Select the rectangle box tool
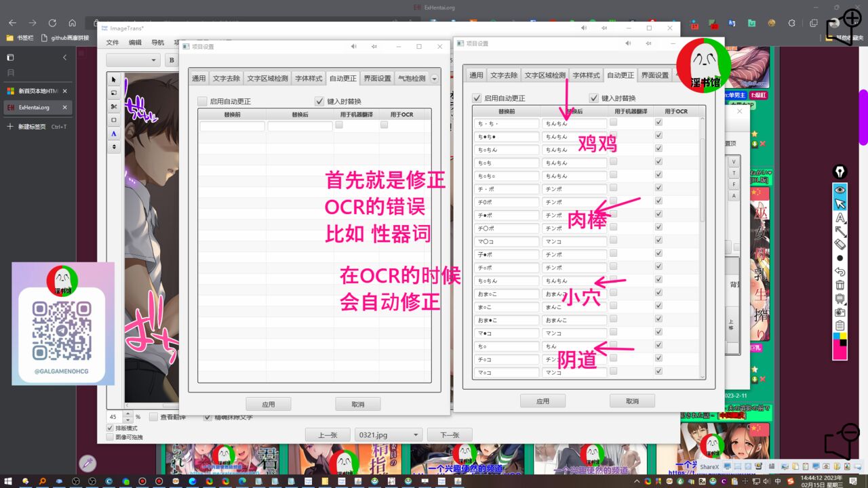 [x=113, y=120]
